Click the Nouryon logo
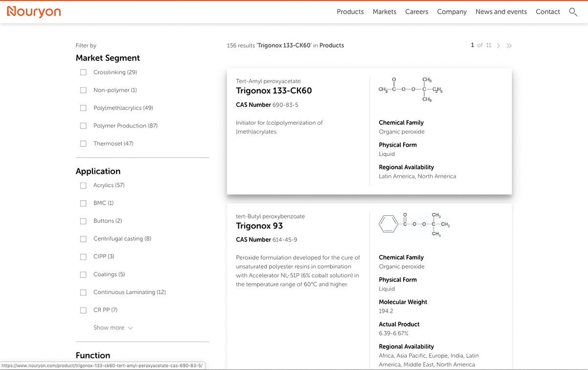 pyautogui.click(x=34, y=12)
